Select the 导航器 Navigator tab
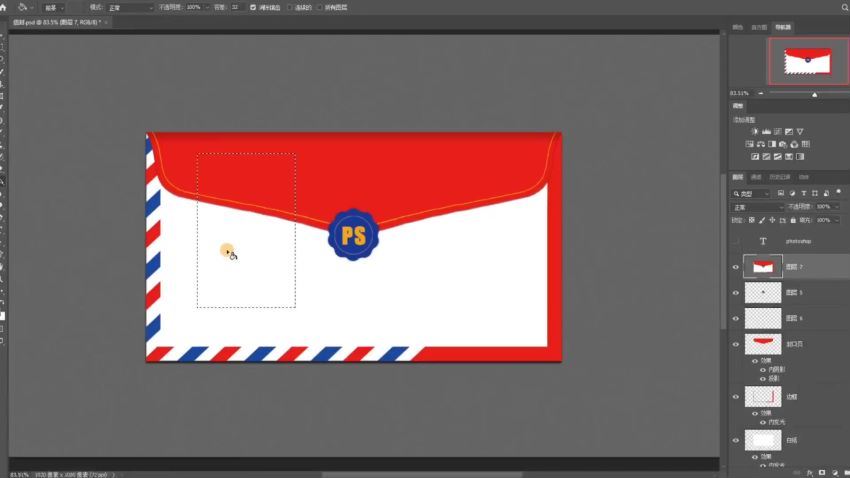The height and width of the screenshot is (478, 850). (783, 27)
